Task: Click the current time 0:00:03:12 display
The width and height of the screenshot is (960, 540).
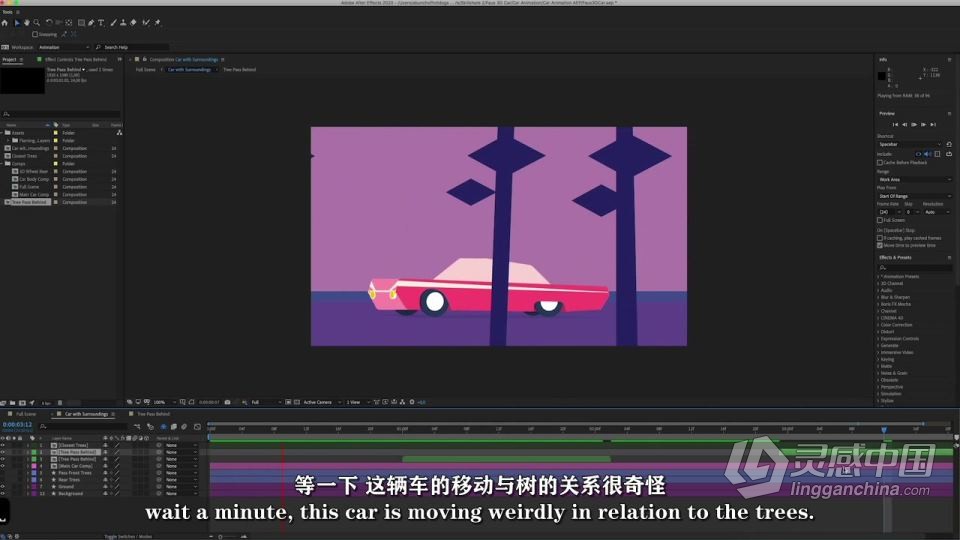Action: [17, 425]
